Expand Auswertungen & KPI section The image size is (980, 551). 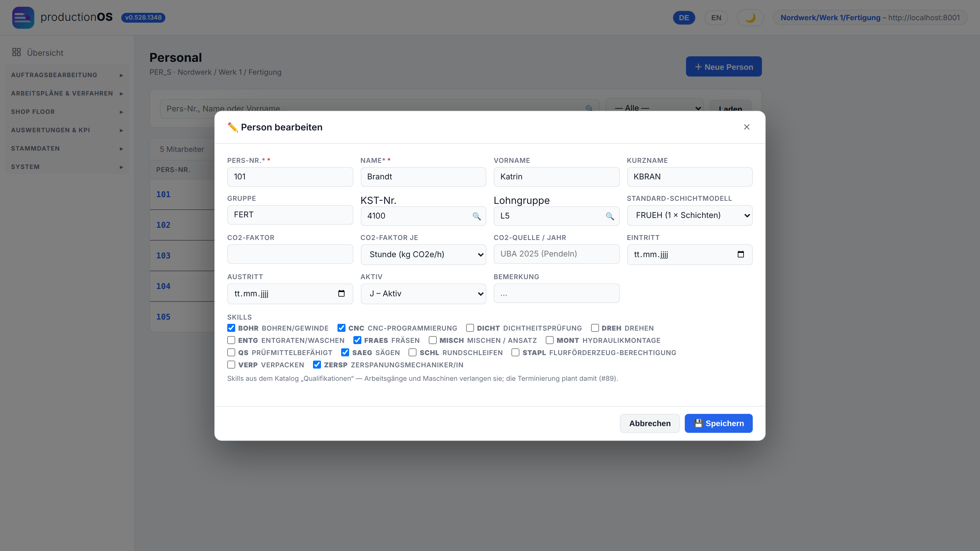click(x=67, y=130)
